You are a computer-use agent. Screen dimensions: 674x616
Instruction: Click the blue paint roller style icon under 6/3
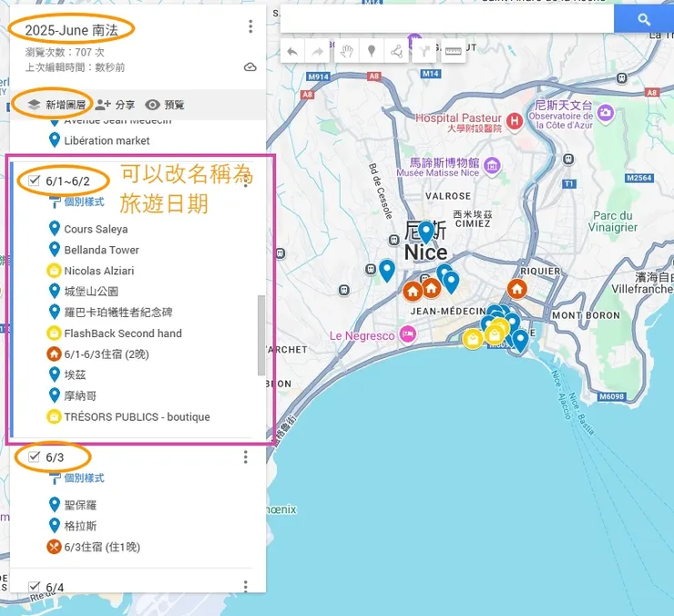pos(55,478)
